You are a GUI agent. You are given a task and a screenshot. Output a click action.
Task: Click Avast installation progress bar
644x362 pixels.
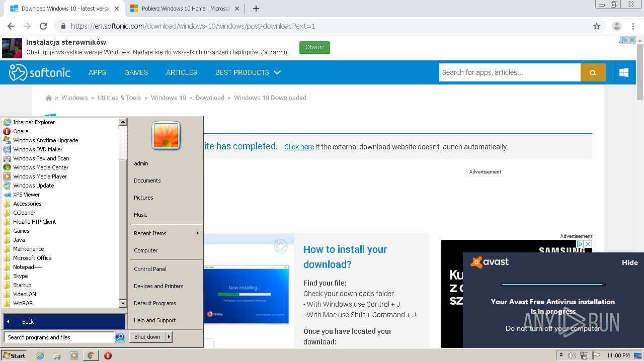(x=552, y=285)
